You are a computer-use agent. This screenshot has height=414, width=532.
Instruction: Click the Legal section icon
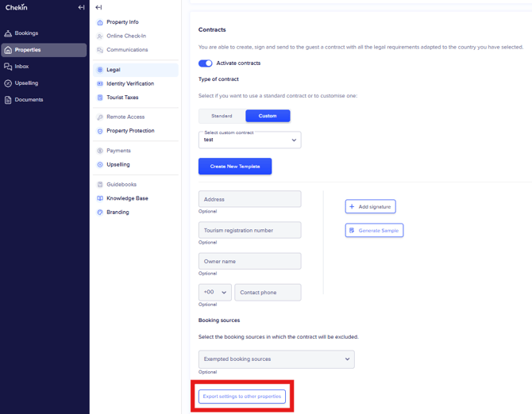[100, 70]
